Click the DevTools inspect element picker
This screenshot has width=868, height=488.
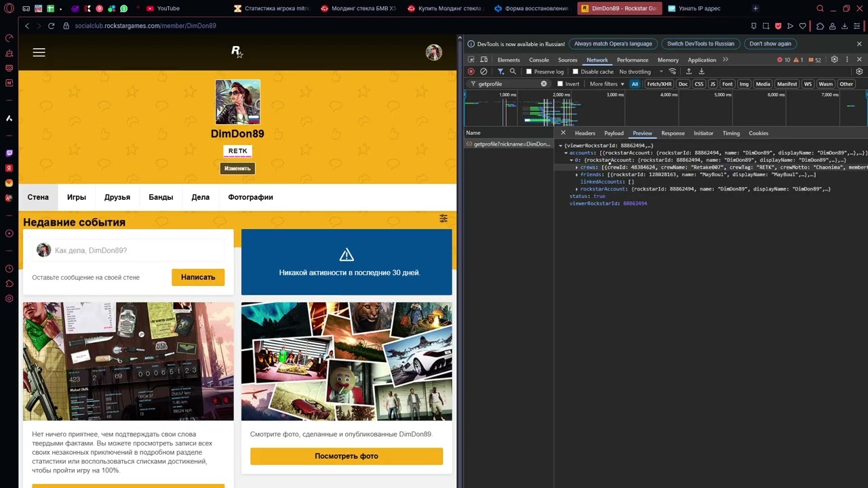tap(471, 60)
